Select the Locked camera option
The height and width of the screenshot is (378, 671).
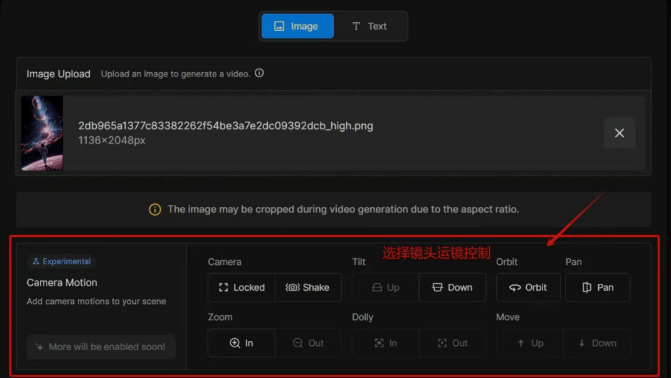(241, 287)
